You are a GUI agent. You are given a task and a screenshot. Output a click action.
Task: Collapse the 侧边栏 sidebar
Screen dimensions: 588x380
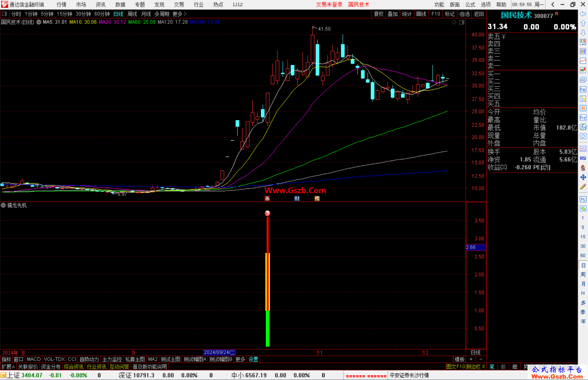click(x=476, y=367)
